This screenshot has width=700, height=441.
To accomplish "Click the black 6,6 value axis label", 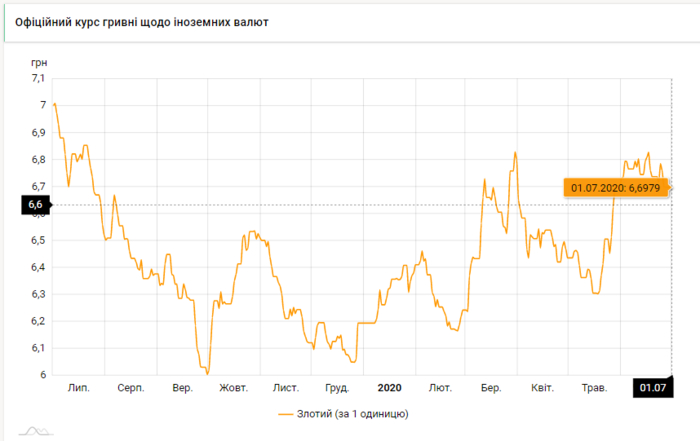I will [x=33, y=206].
